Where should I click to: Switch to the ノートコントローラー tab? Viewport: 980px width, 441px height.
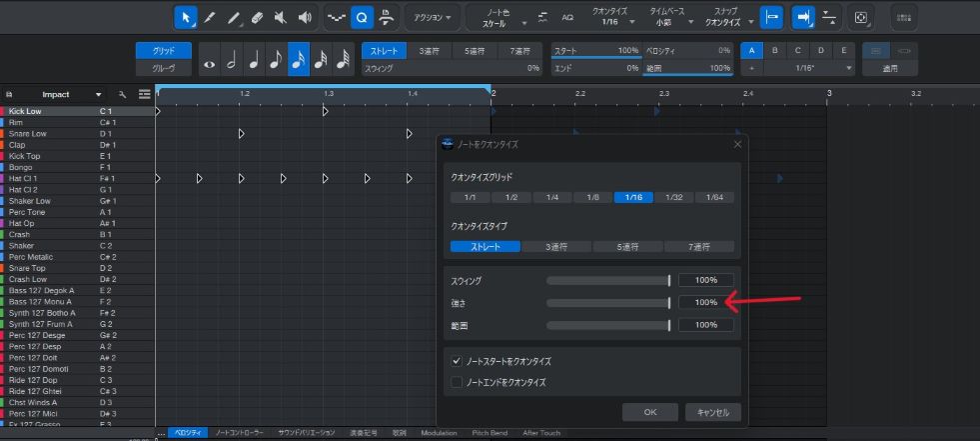coord(240,433)
